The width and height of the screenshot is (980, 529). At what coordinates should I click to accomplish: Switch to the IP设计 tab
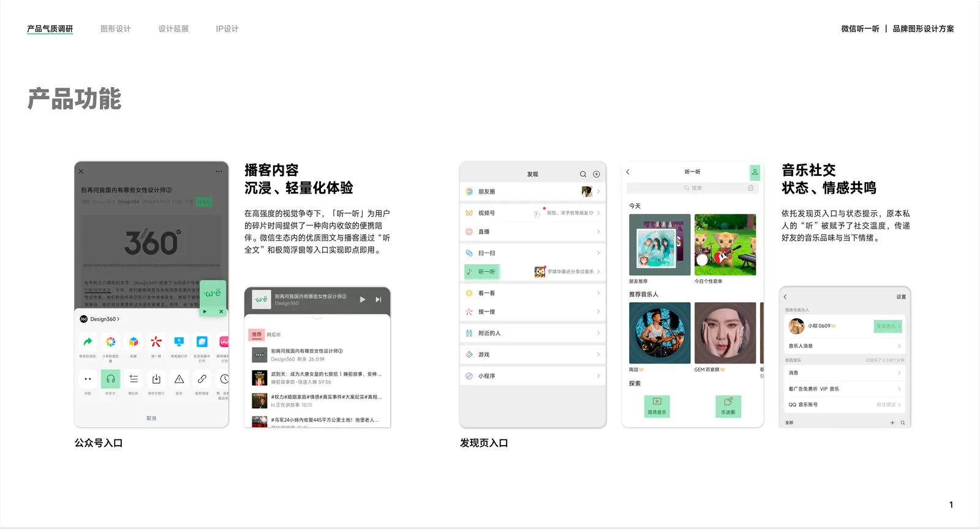click(227, 29)
